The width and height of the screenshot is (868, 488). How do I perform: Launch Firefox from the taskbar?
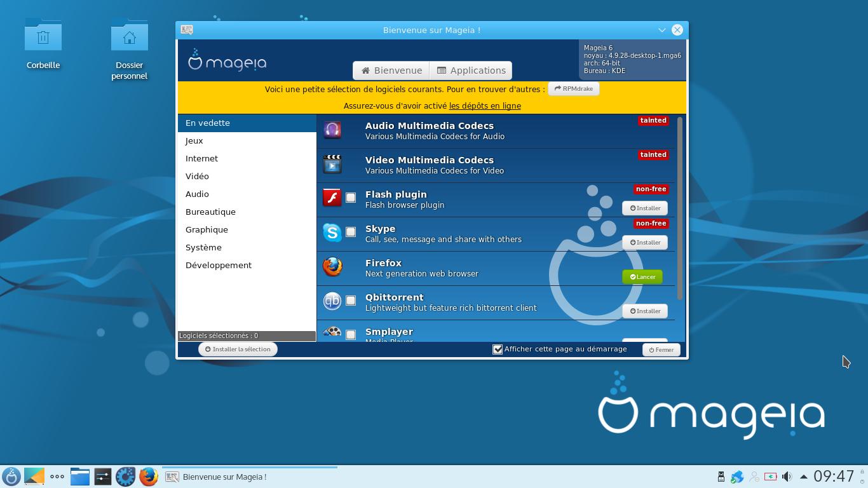coord(149,477)
